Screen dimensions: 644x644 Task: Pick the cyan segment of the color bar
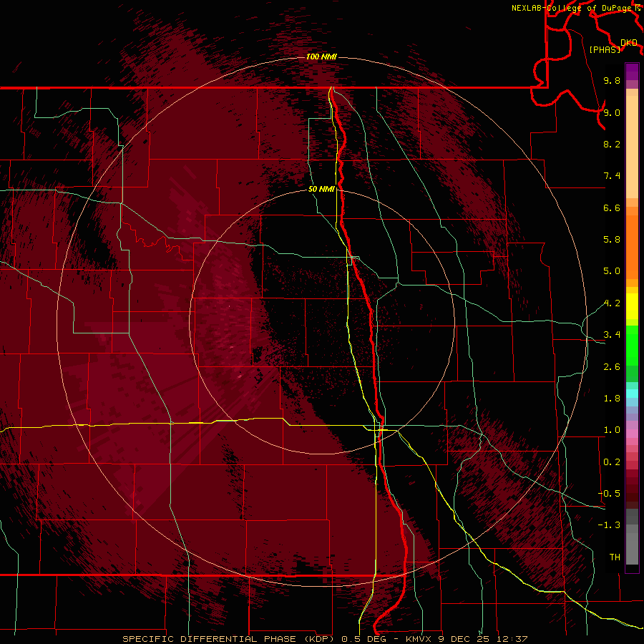[x=632, y=393]
